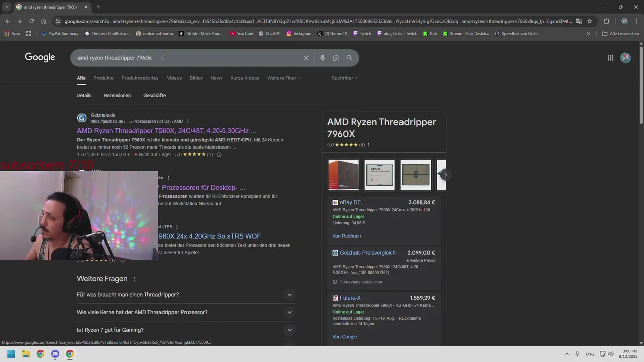
Task: Search by image with lens icon
Action: [x=336, y=58]
